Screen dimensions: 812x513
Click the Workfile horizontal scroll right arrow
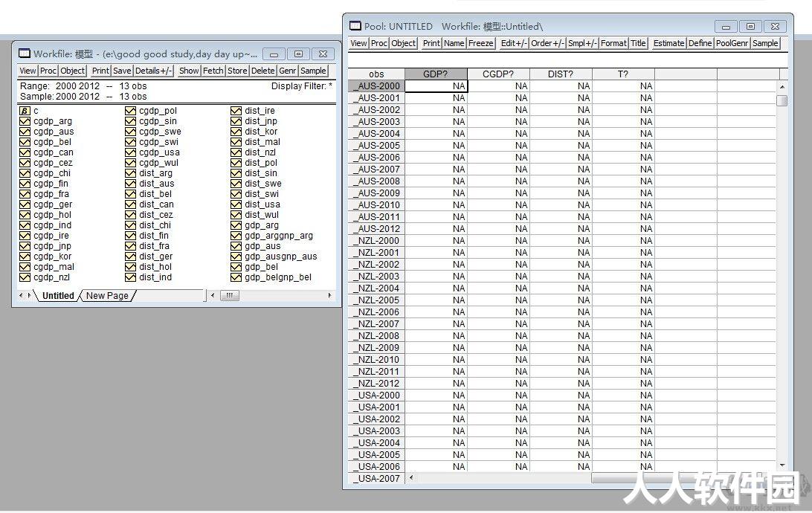click(329, 296)
